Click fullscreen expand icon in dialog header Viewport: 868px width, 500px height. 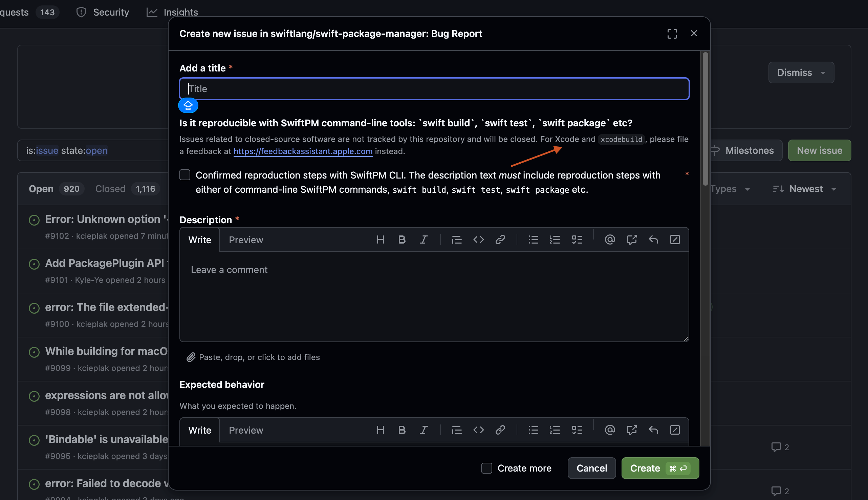(672, 34)
